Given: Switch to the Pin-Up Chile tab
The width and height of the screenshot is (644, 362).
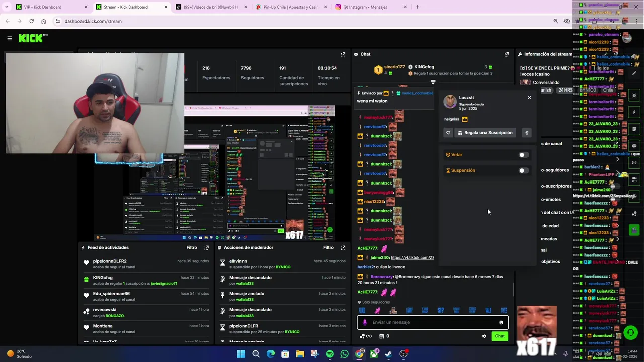Looking at the screenshot, I should click(x=291, y=7).
